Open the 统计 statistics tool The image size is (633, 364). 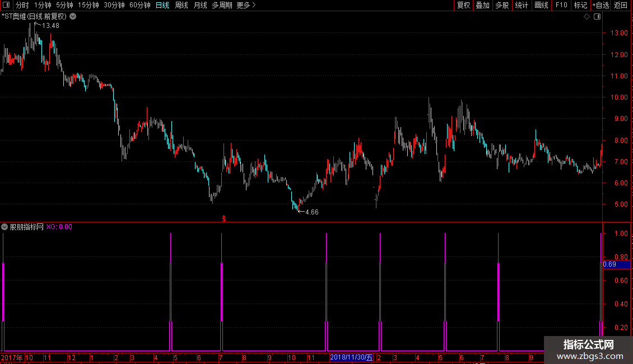click(x=522, y=5)
